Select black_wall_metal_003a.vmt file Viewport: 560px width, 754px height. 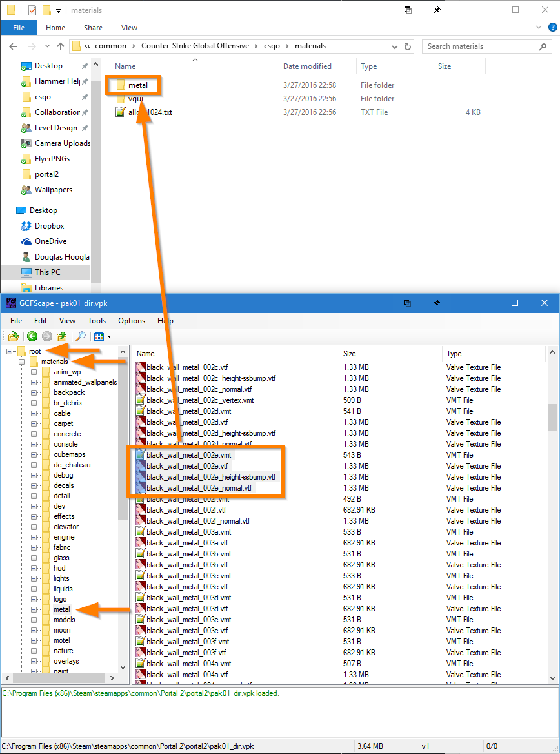(x=188, y=532)
